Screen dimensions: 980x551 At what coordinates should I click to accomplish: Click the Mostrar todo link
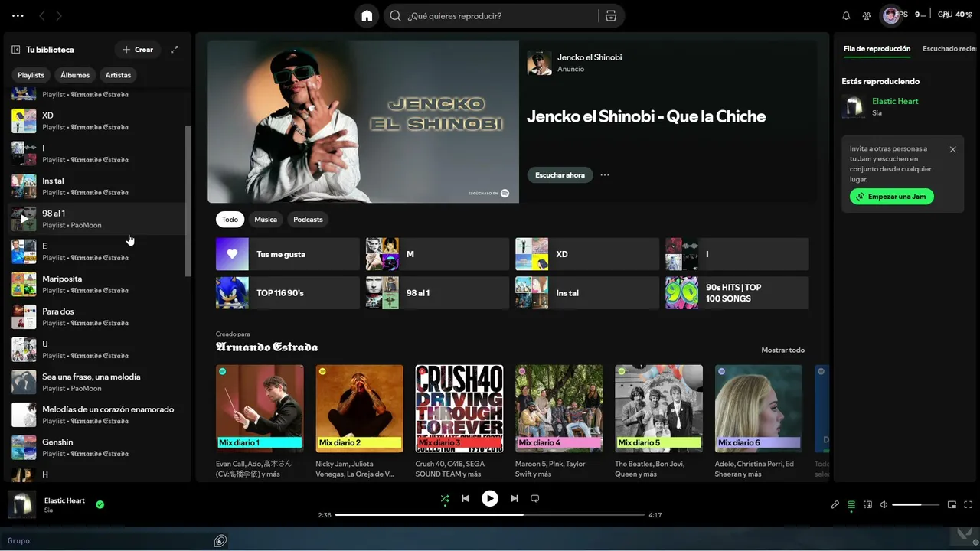click(x=783, y=350)
